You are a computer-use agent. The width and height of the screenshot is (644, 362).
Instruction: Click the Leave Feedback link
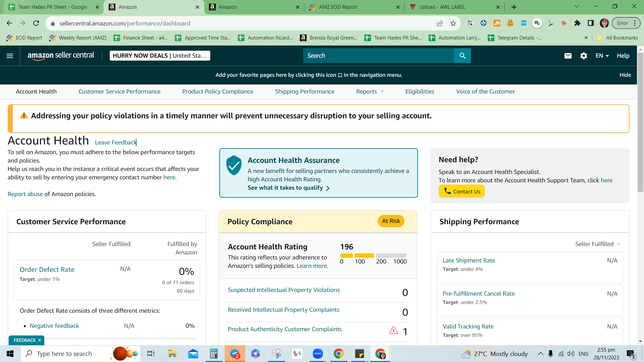[115, 142]
